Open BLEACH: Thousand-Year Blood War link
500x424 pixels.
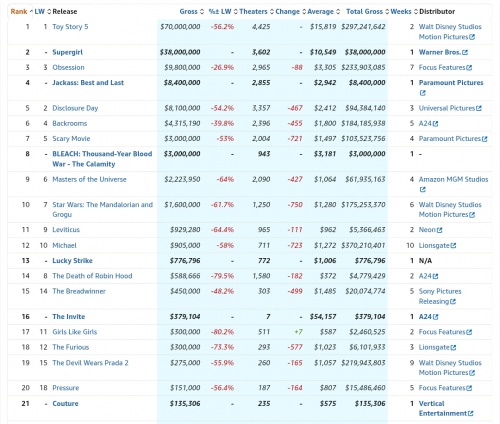tap(102, 159)
